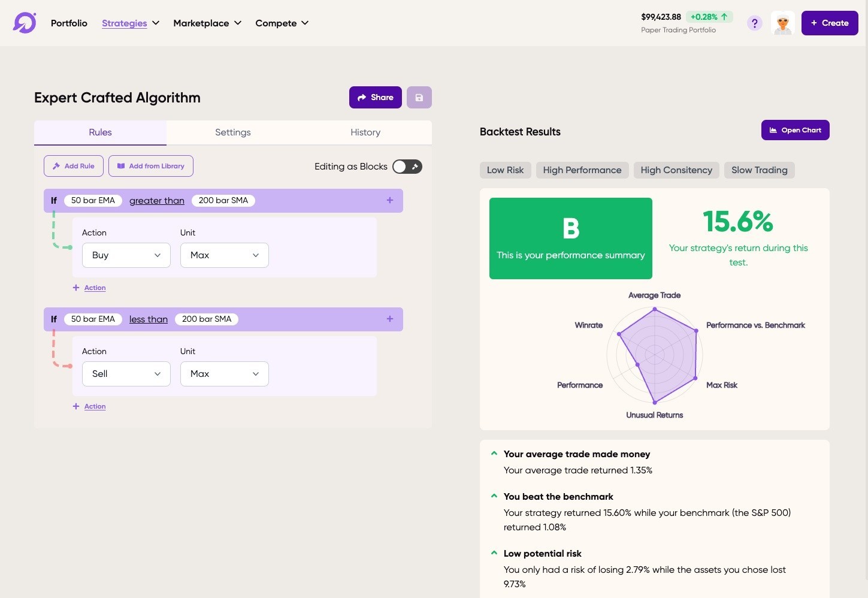
Task: Click the app logo in the header
Action: (x=25, y=23)
